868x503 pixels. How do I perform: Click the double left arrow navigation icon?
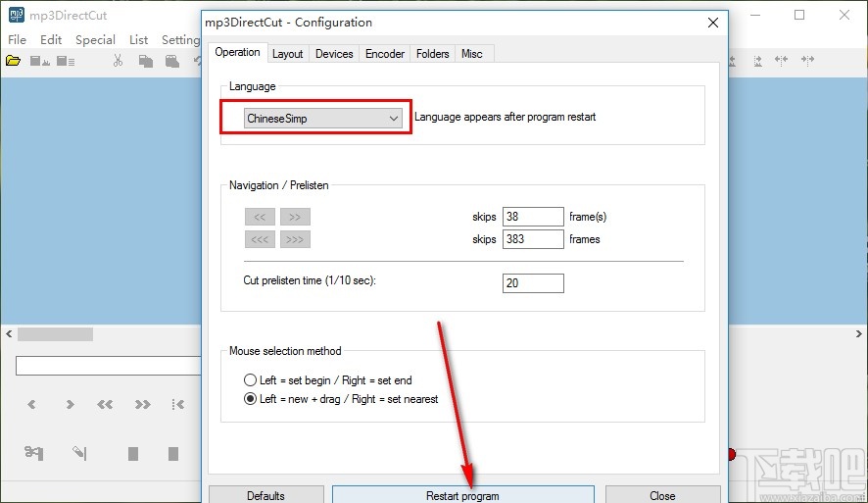(105, 404)
